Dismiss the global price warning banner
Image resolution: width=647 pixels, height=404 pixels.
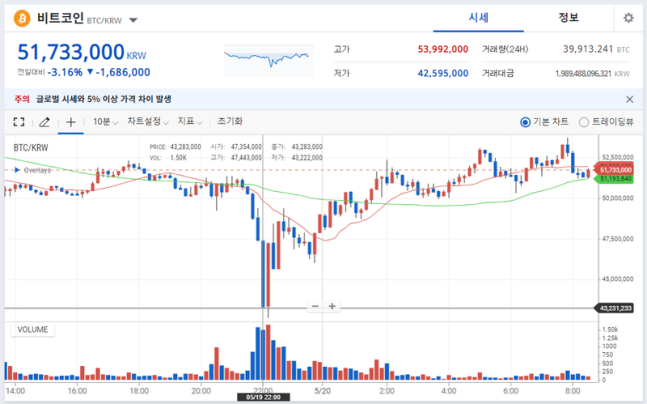(x=629, y=99)
